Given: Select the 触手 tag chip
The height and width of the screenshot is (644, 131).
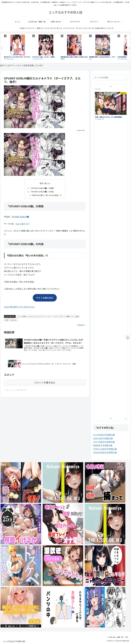Looking at the screenshot, I should pos(7,320).
